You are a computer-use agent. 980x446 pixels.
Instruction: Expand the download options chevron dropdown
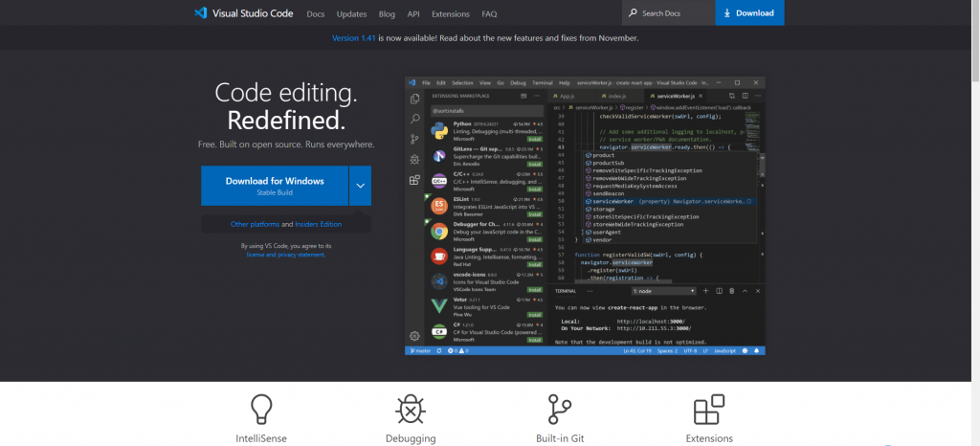point(360,186)
